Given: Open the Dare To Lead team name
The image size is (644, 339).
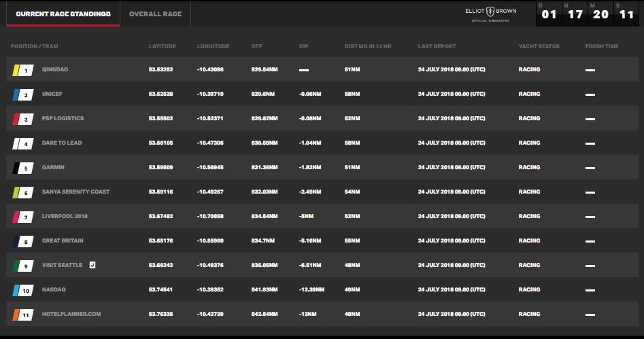Looking at the screenshot, I should coord(62,143).
